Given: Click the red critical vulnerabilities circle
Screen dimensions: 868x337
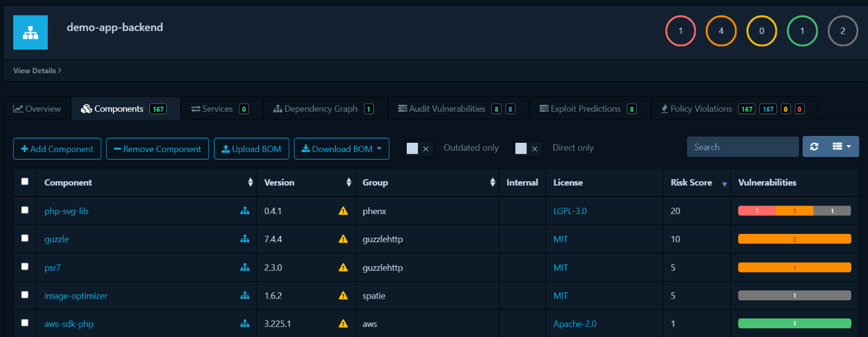Looking at the screenshot, I should click(x=681, y=31).
